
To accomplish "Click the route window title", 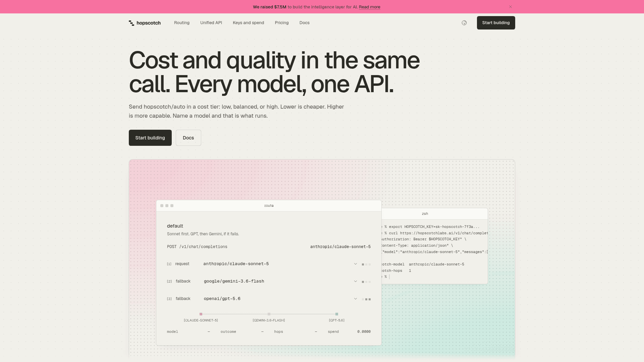I will click(269, 206).
